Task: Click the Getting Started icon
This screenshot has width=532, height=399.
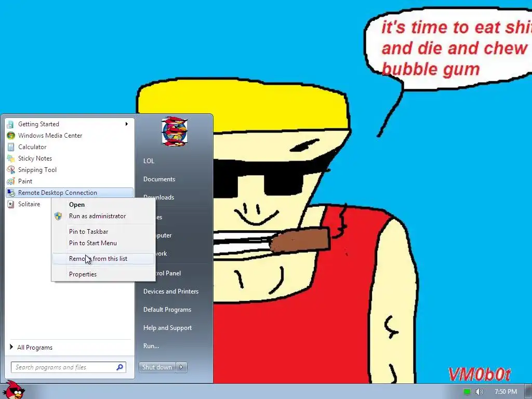Action: (x=10, y=124)
